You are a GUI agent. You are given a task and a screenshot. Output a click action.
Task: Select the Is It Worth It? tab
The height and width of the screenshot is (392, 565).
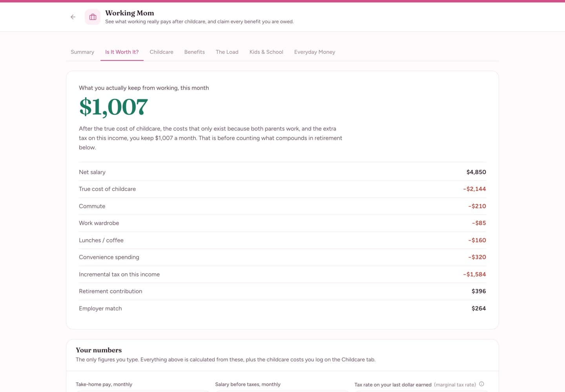pos(122,52)
